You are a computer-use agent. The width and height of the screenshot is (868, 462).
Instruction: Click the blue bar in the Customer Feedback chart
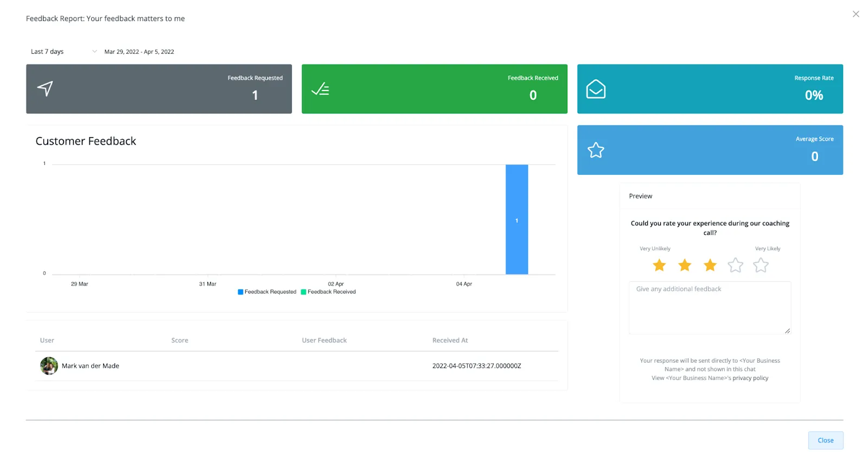516,219
